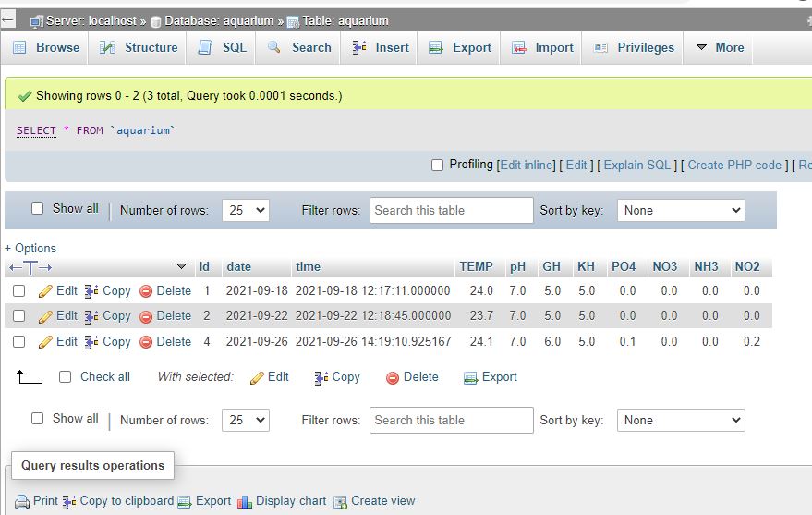Click the Print icon in query results operations

(x=21, y=501)
